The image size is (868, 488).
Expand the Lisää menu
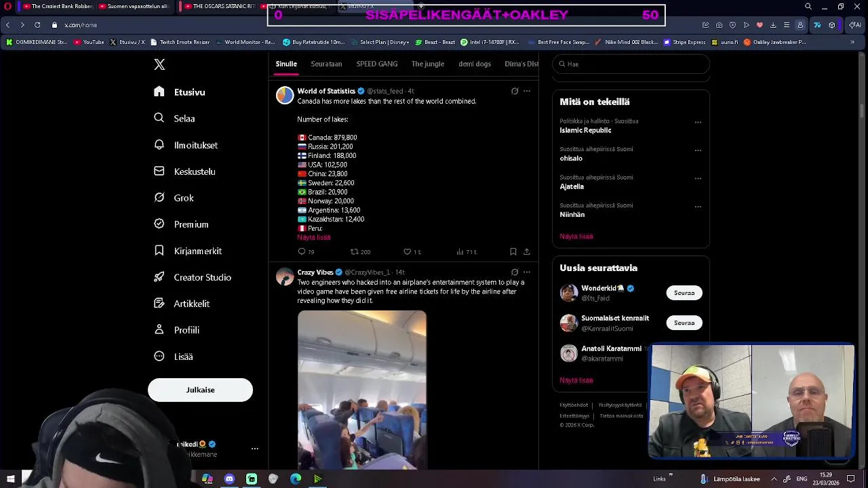pos(174,357)
